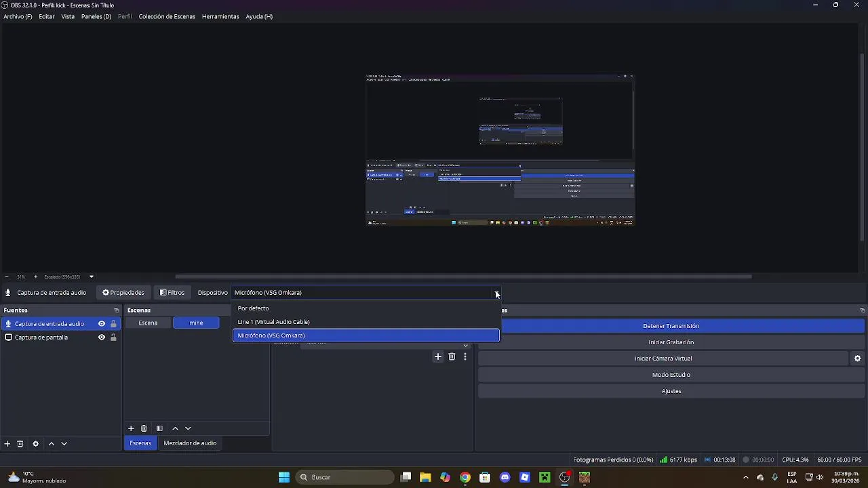
Task: Click taskbar Buscar search box
Action: 345,477
